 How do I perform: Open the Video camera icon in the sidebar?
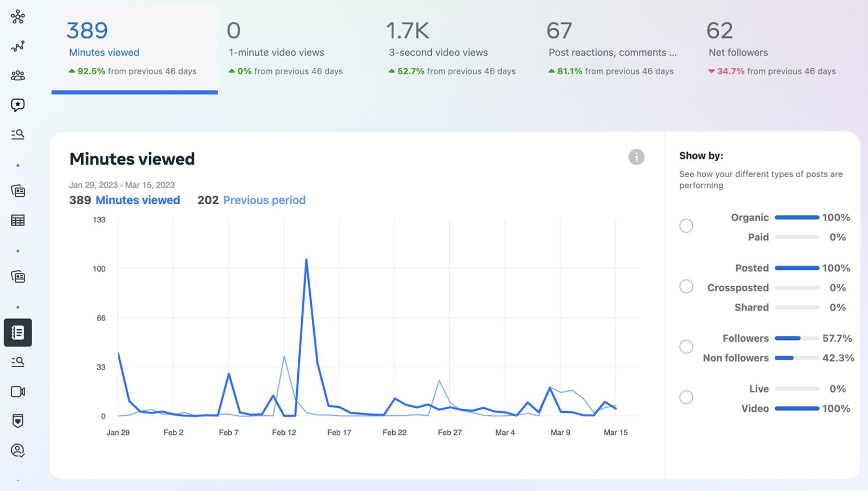click(18, 391)
